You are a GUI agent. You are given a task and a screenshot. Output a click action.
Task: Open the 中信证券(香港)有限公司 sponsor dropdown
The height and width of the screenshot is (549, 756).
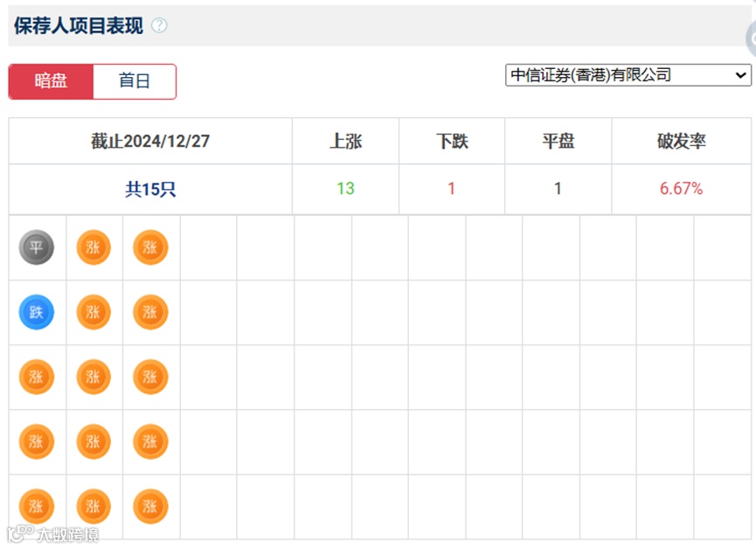(x=628, y=75)
